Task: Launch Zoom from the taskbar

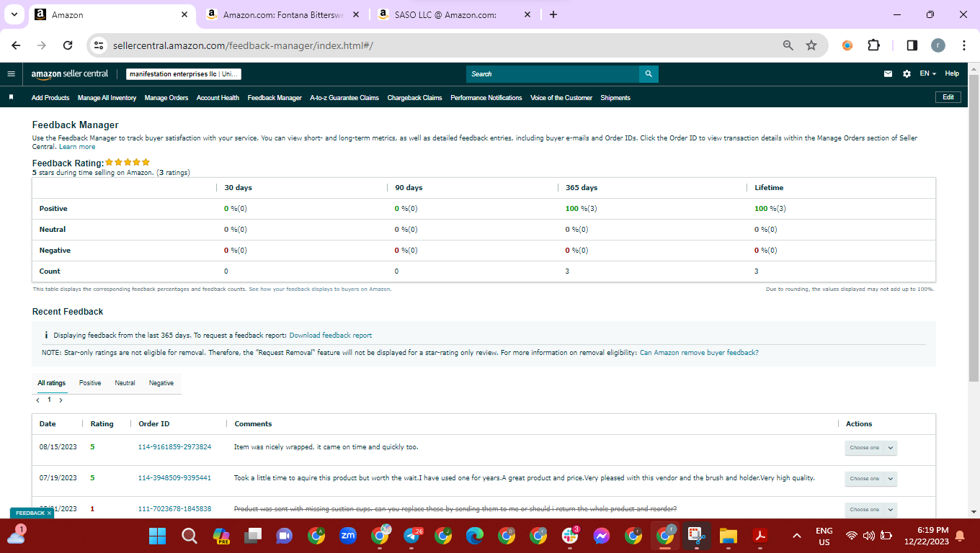Action: (348, 536)
